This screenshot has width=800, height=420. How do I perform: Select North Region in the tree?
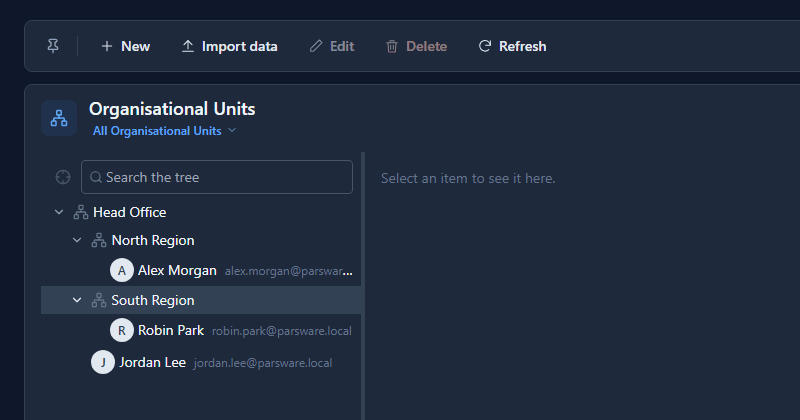tap(153, 240)
